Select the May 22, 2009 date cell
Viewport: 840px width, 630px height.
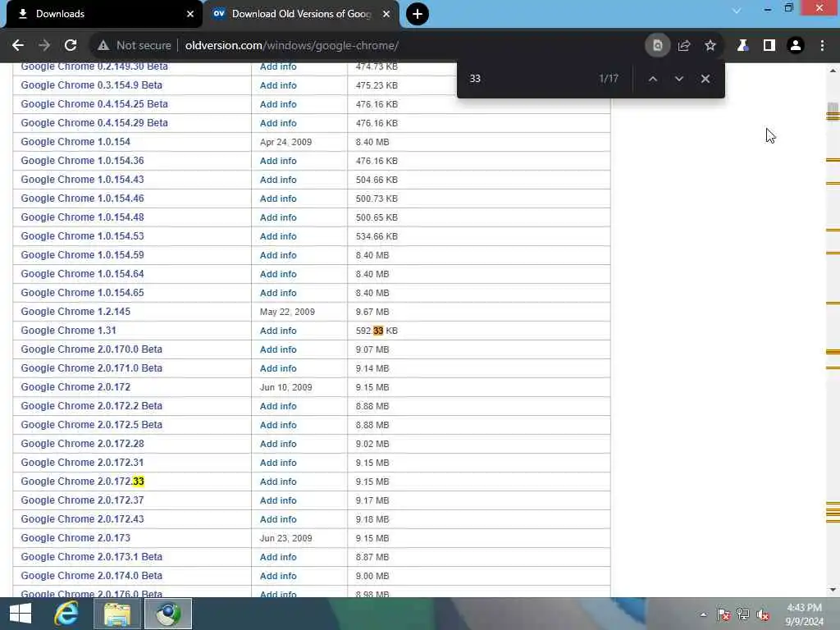tap(287, 312)
